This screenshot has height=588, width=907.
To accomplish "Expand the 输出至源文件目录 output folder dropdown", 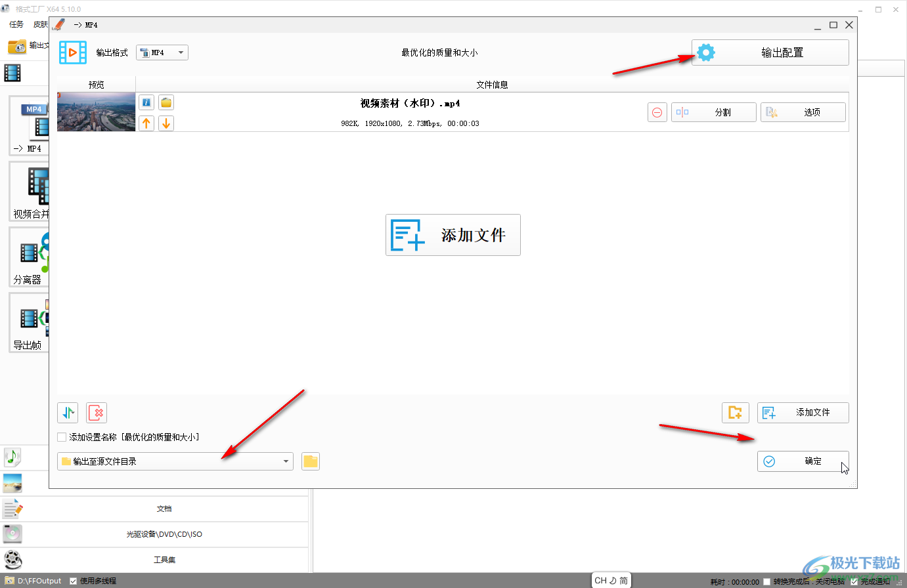I will pyautogui.click(x=175, y=461).
